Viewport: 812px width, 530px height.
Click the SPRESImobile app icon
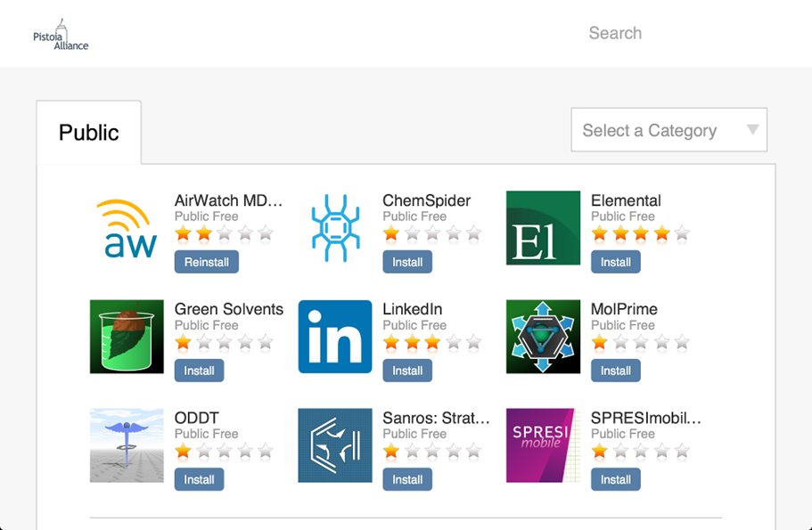pyautogui.click(x=543, y=445)
